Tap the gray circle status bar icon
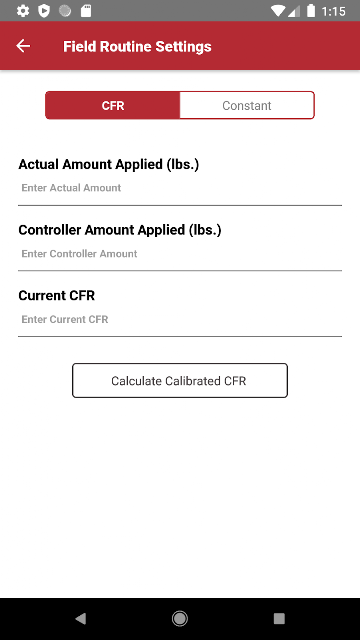360x640 pixels. (x=65, y=11)
